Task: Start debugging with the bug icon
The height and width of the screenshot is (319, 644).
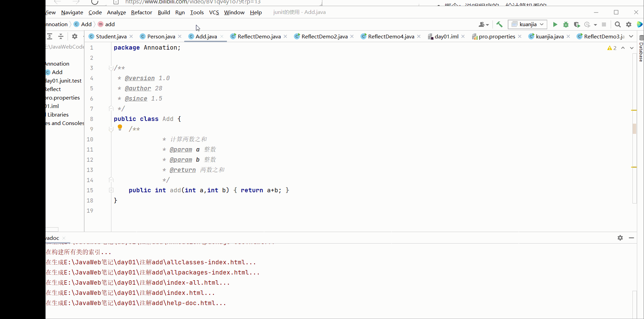Action: [566, 24]
